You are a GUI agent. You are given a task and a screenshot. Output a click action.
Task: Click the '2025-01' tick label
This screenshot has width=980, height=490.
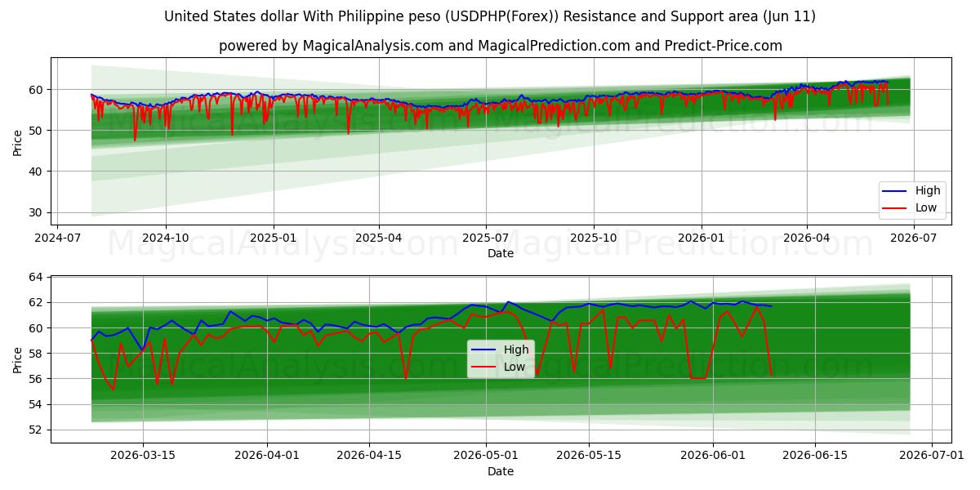pos(273,238)
